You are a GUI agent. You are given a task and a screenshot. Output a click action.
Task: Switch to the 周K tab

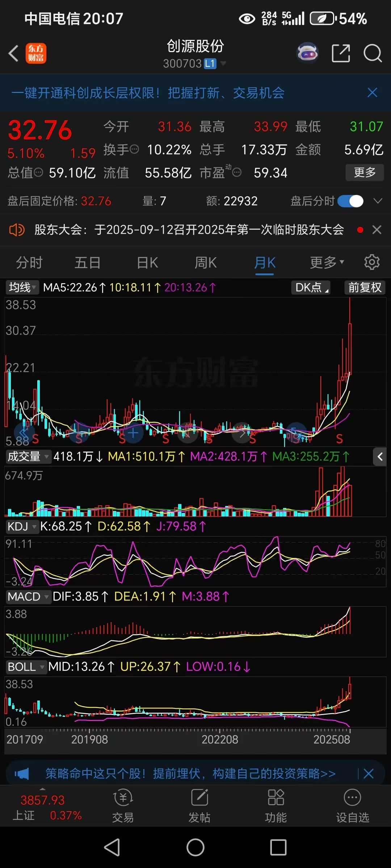(206, 263)
